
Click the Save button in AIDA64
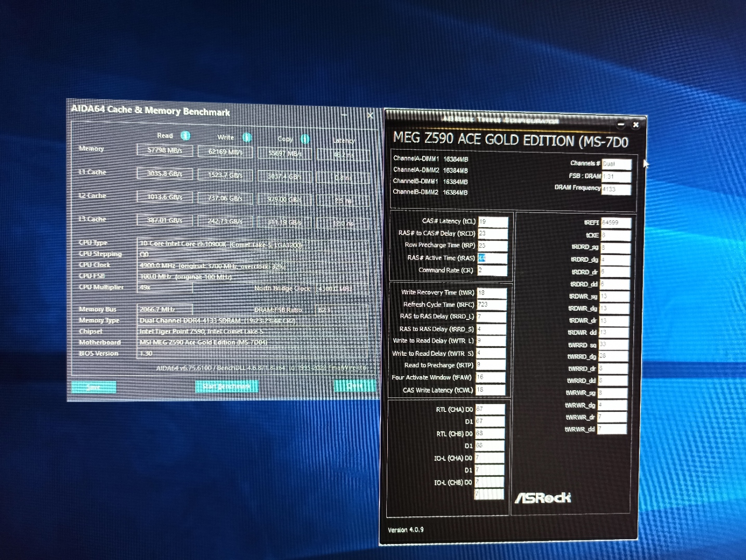point(94,387)
